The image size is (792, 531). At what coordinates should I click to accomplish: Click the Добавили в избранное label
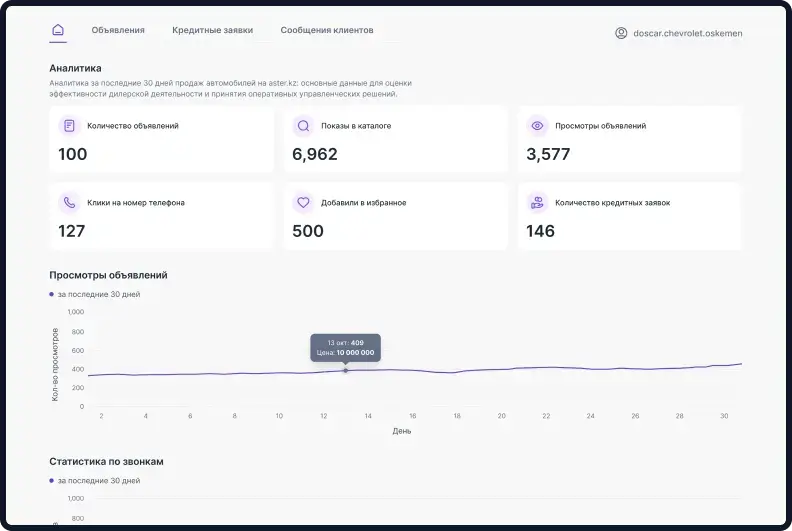tap(364, 203)
